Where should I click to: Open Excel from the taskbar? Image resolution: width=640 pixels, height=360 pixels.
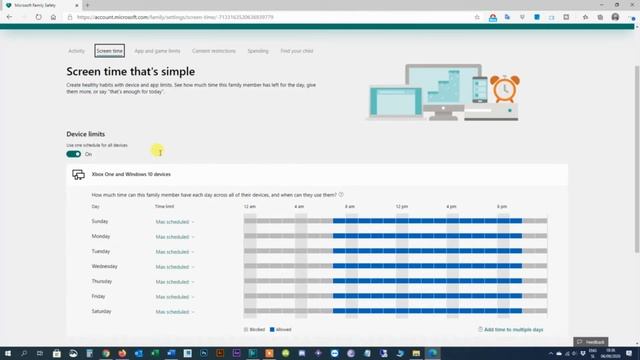(155, 353)
